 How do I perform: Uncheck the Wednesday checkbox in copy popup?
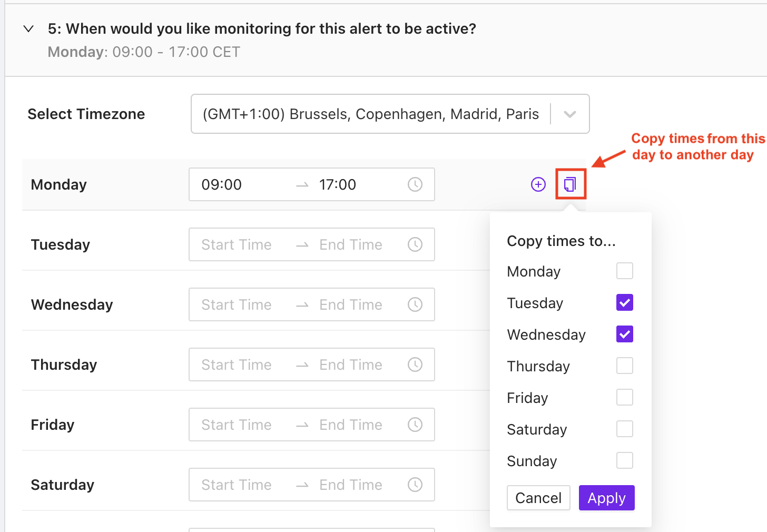tap(624, 334)
